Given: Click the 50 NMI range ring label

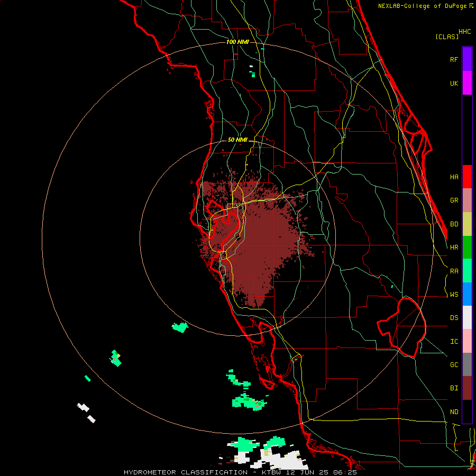Looking at the screenshot, I should click(x=237, y=140).
